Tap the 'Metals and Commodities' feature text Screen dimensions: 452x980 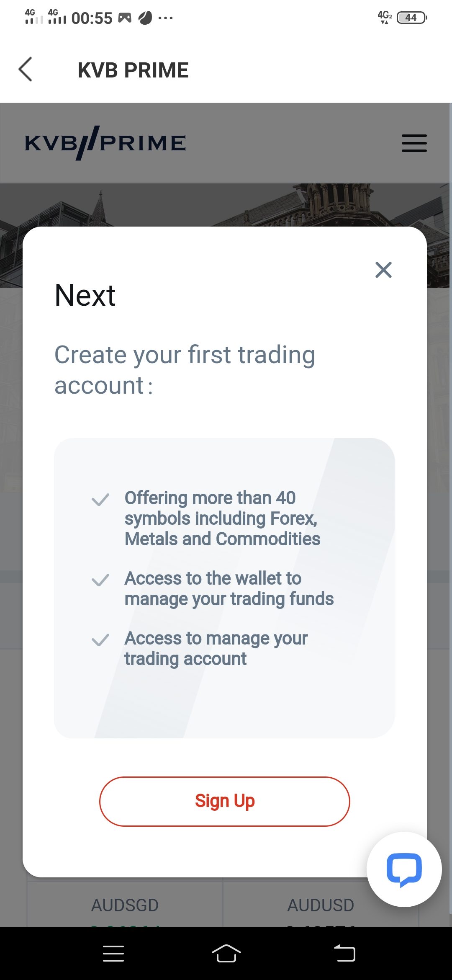pos(222,539)
